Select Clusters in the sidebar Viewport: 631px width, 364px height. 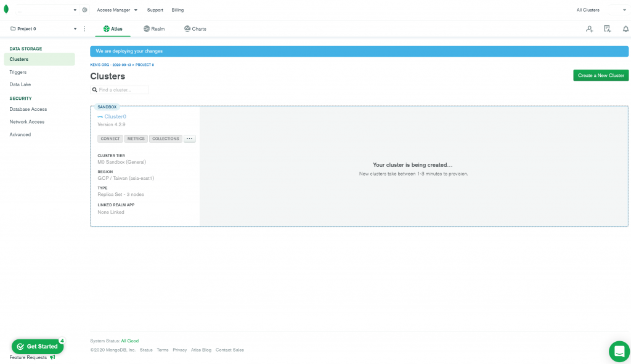click(x=39, y=59)
